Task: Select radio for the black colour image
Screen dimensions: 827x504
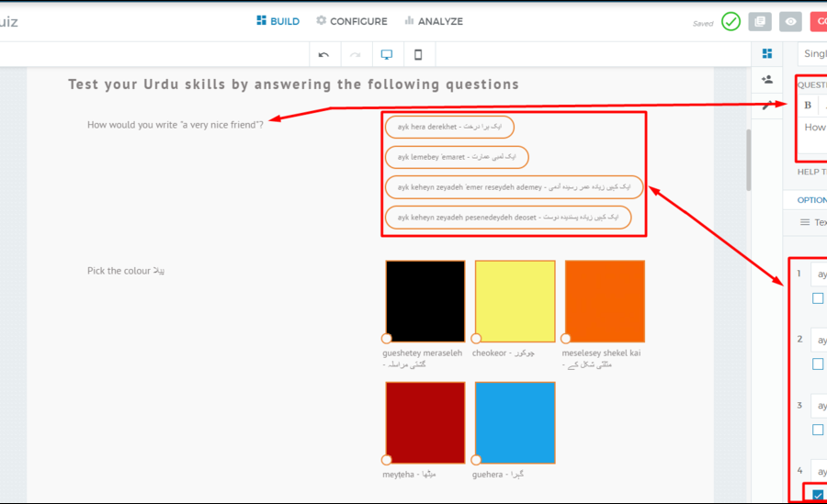Action: pyautogui.click(x=387, y=339)
